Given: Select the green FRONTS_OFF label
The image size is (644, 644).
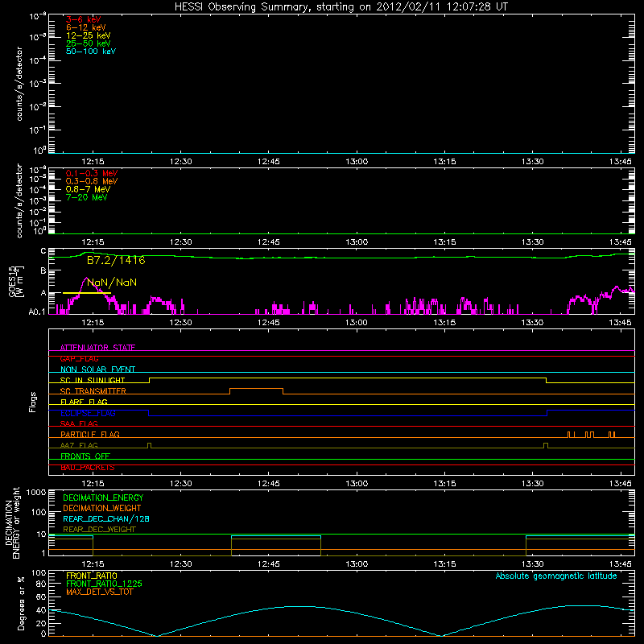Looking at the screenshot, I should (x=85, y=456).
